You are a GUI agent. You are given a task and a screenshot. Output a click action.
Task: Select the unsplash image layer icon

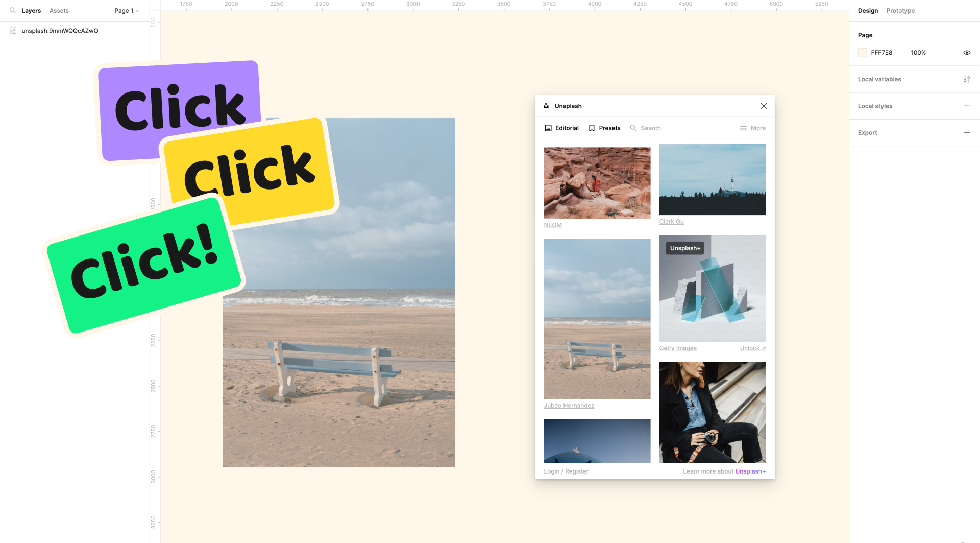(13, 31)
